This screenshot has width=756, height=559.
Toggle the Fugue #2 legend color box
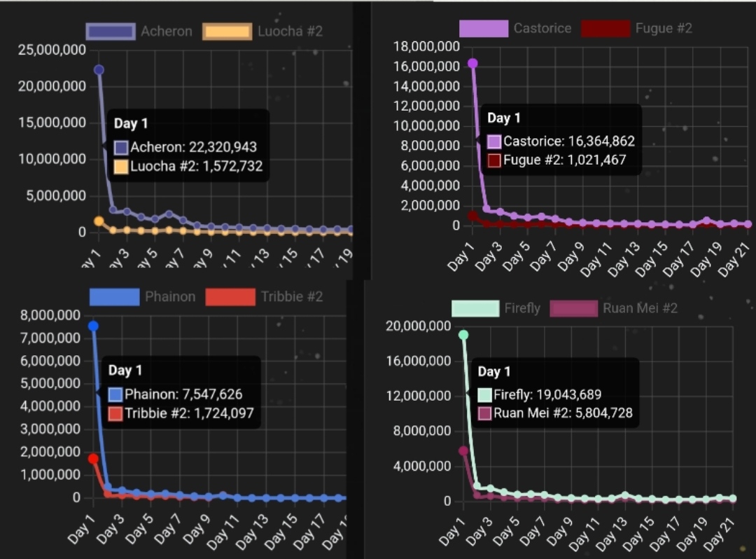tap(605, 29)
